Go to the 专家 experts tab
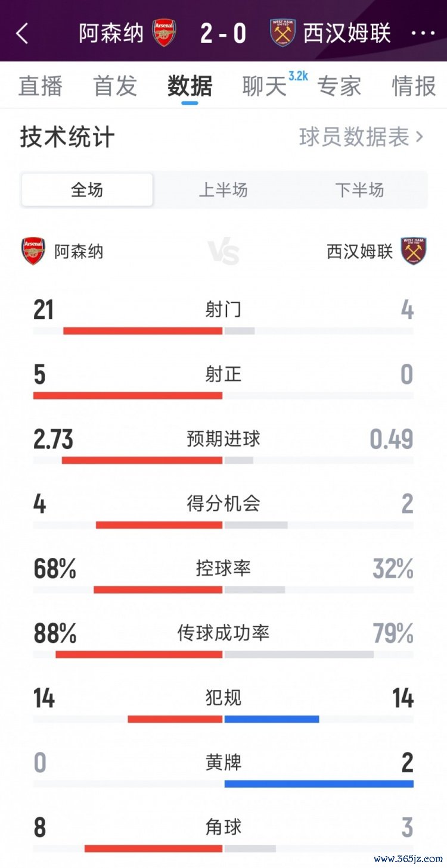Viewport: 447px width, 868px height. [339, 86]
